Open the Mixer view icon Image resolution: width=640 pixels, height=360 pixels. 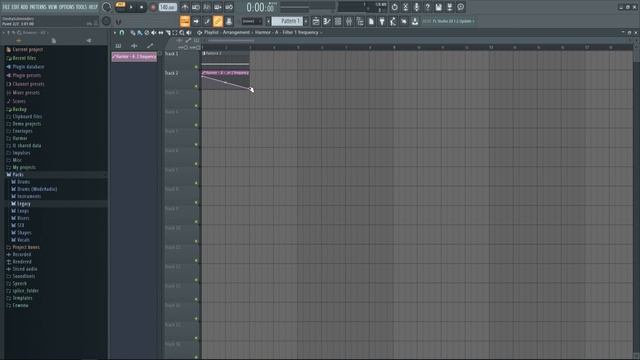pos(349,21)
